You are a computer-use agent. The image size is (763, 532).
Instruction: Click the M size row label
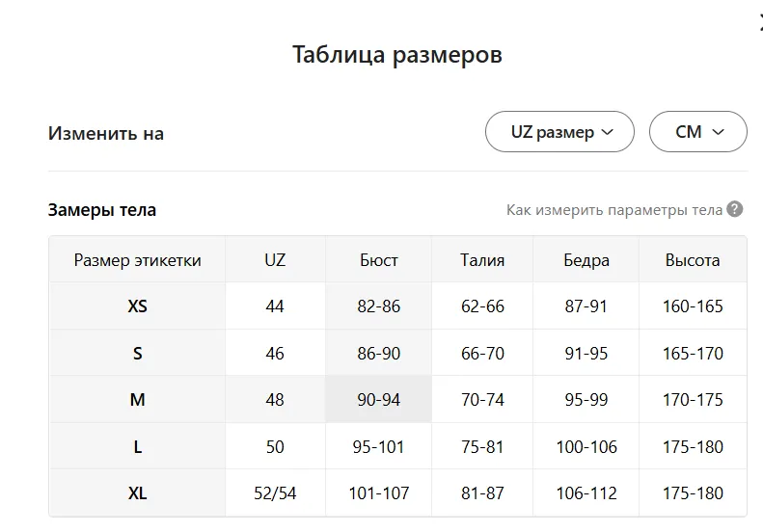point(138,399)
